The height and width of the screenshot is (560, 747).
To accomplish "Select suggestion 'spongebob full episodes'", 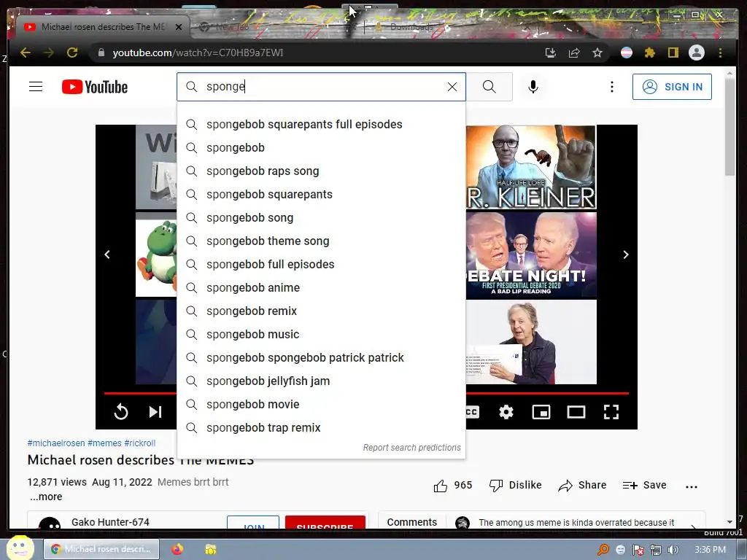I will point(321,264).
